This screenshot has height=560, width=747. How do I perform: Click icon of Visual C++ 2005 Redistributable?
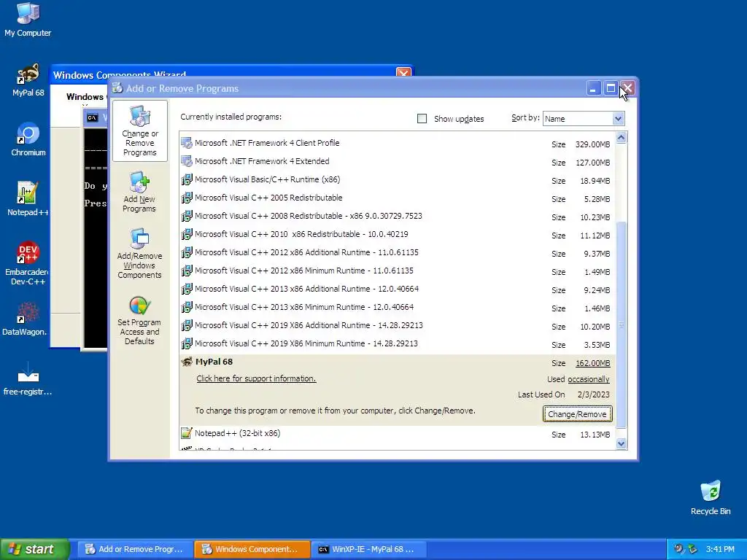tap(187, 198)
